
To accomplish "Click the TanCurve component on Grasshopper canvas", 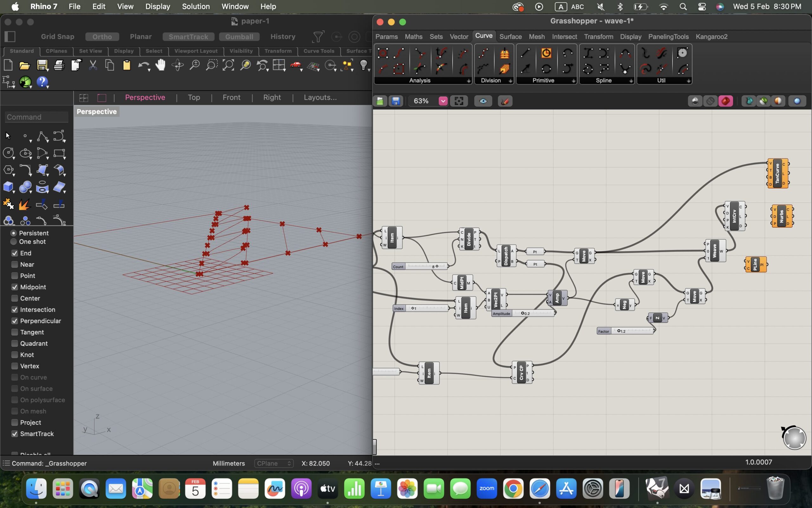I will tap(777, 173).
